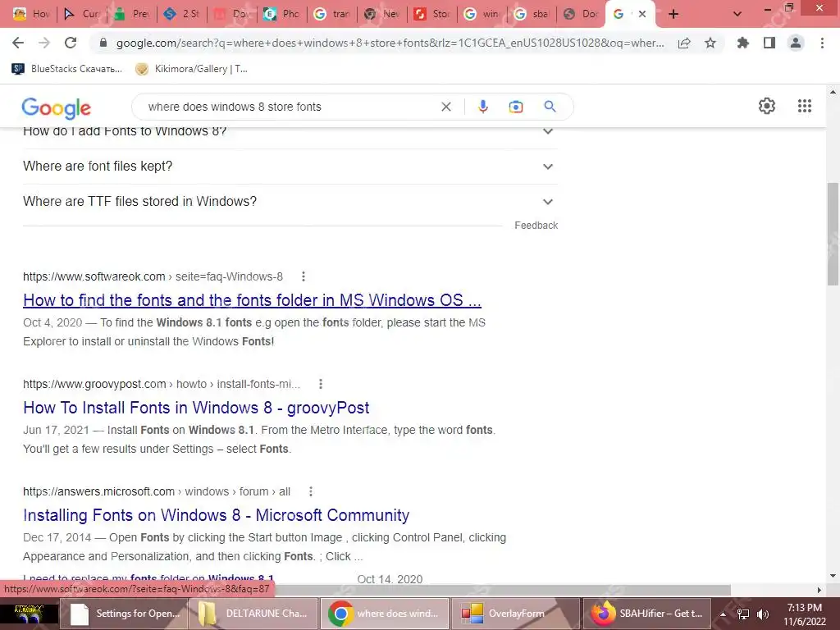Expand 'Where are font files kept?' question
Viewport: 840px width, 630px height.
point(290,167)
